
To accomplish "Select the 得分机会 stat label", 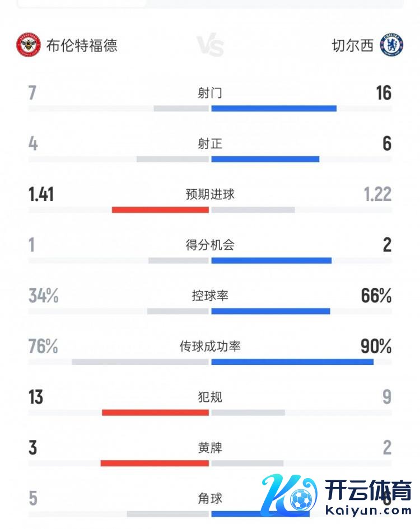I will click(x=210, y=245).
